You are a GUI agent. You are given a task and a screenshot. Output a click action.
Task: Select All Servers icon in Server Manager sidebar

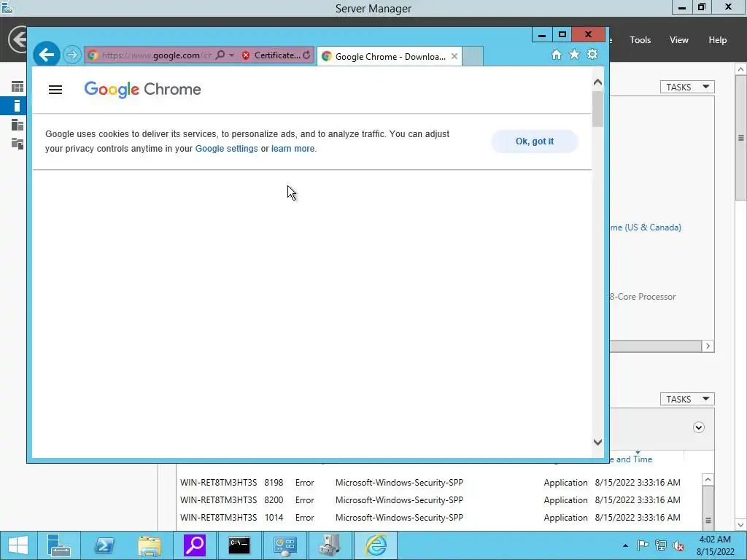point(18,125)
